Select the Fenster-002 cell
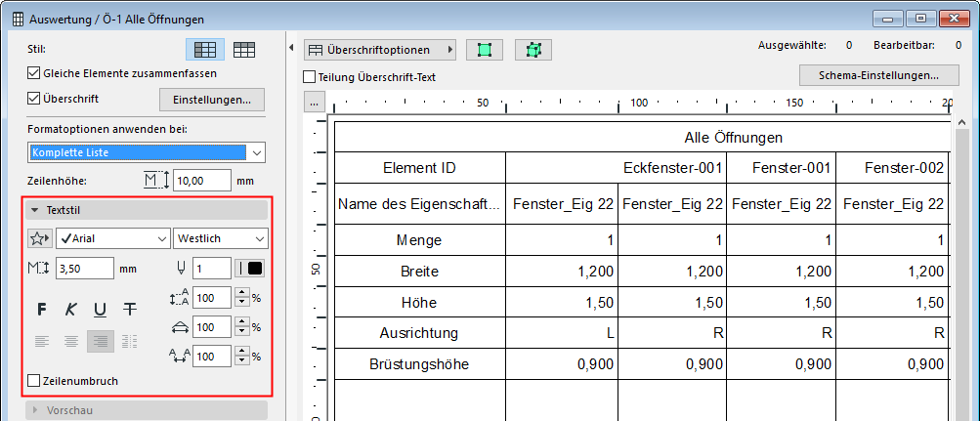This screenshot has width=980, height=421. pyautogui.click(x=892, y=167)
